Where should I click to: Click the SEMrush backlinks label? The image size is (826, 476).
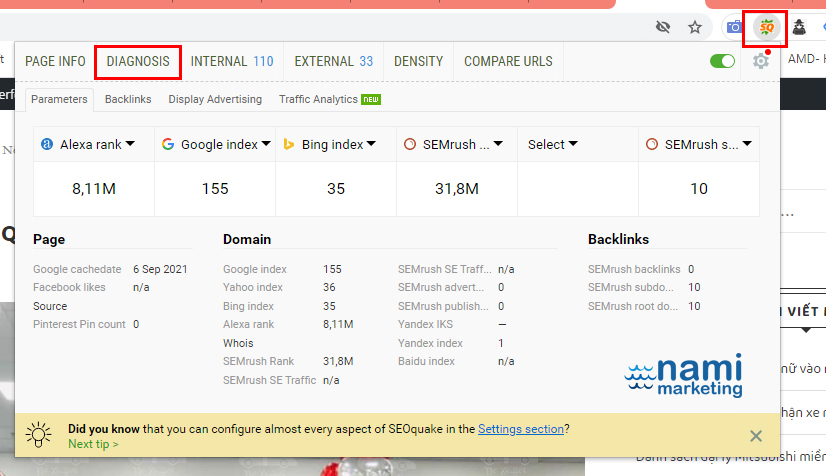tap(634, 269)
